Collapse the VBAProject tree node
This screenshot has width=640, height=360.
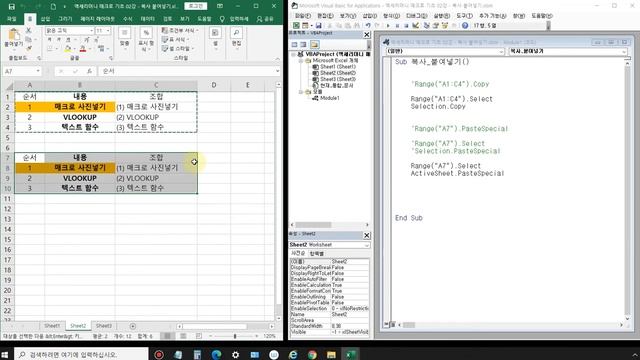click(293, 54)
